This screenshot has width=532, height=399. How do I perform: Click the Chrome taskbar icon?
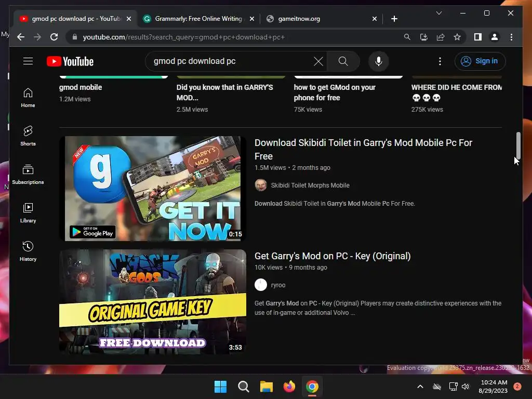click(x=312, y=387)
